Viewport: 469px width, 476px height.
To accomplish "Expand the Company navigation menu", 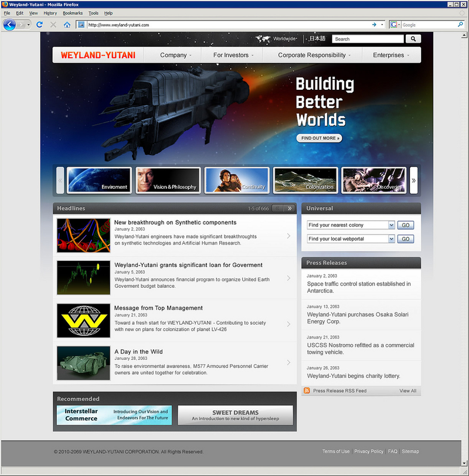I will click(x=176, y=55).
